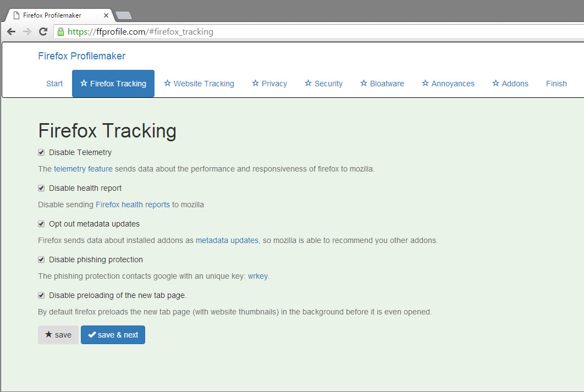Go to the Annoyances section
The width and height of the screenshot is (584, 392).
pyautogui.click(x=448, y=84)
